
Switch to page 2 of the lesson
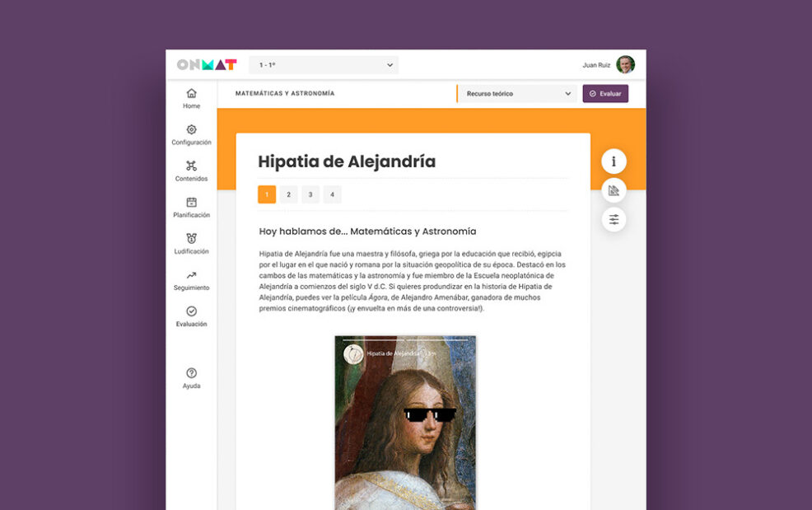(x=288, y=194)
